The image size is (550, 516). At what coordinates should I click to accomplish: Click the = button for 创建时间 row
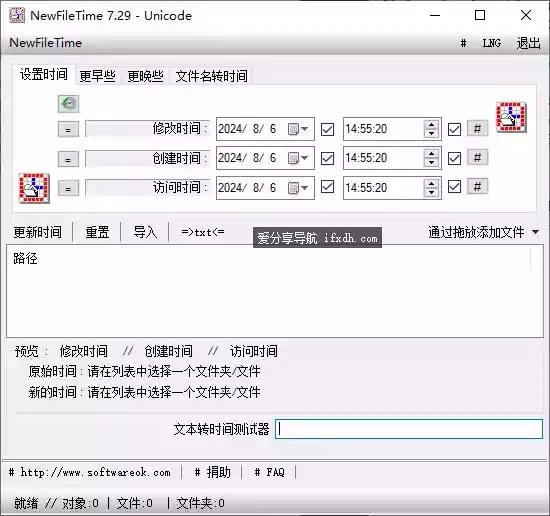pyautogui.click(x=68, y=159)
